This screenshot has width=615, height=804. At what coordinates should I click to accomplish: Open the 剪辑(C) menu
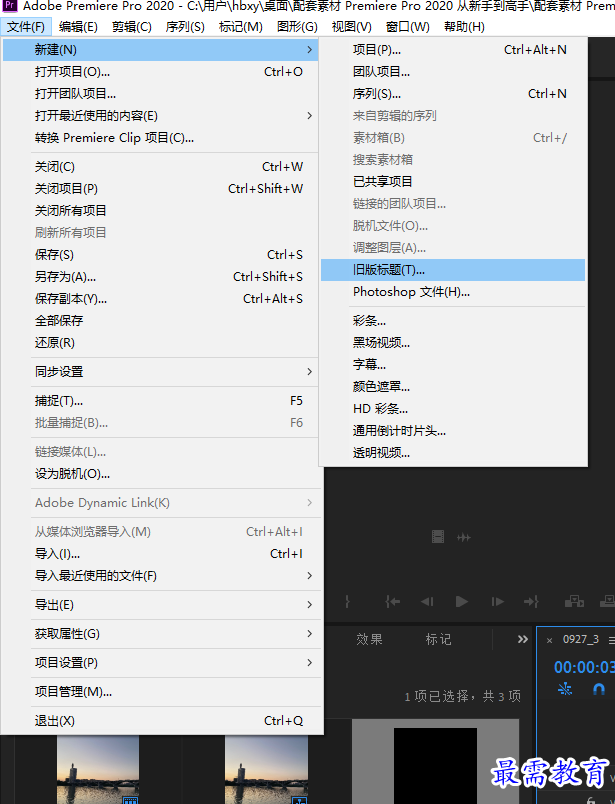pos(132,26)
